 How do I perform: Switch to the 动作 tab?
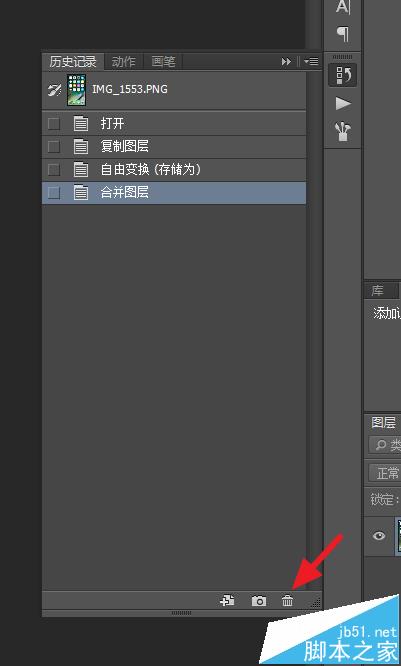tap(123, 62)
